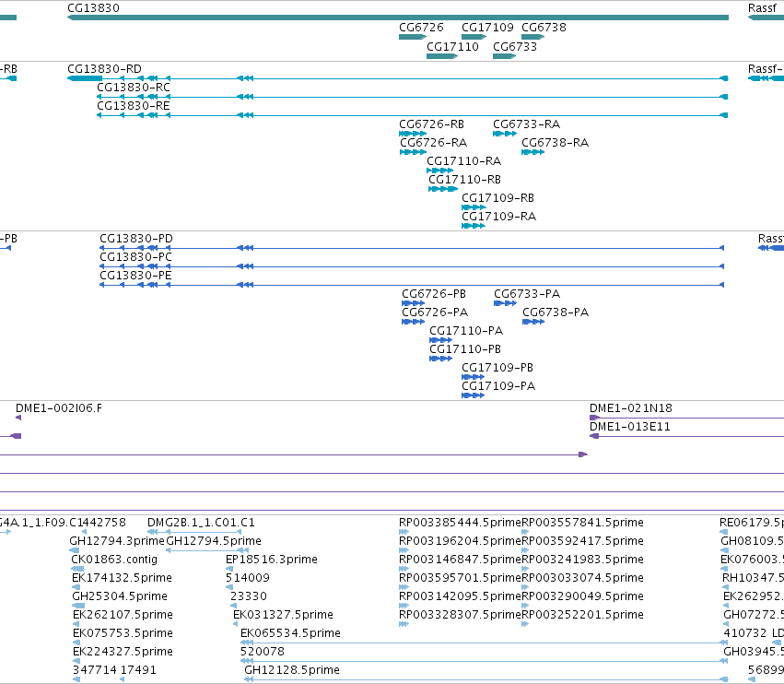Click EST GH25304.5prime
The image size is (784, 684).
click(78, 606)
